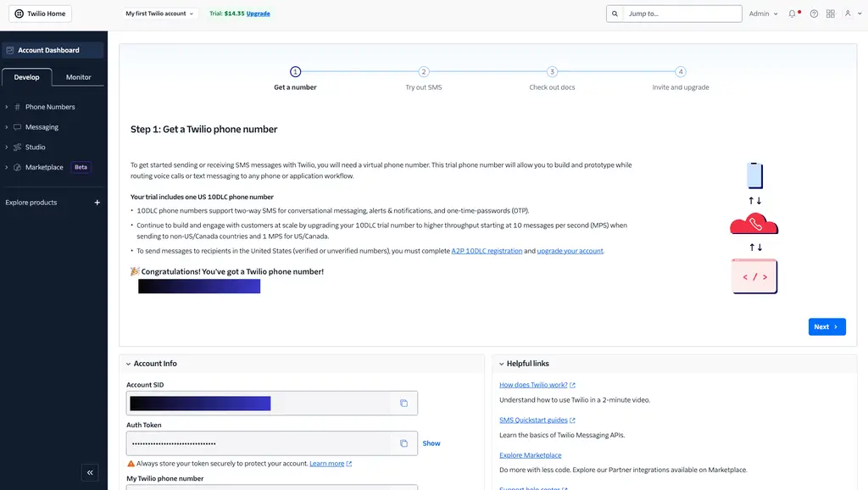Open the Explore Marketplace link
The width and height of the screenshot is (868, 490).
(531, 455)
